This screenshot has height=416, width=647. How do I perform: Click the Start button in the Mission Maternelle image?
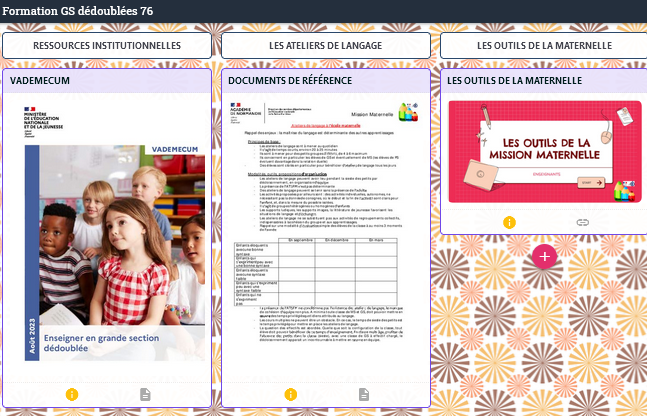coord(591,183)
